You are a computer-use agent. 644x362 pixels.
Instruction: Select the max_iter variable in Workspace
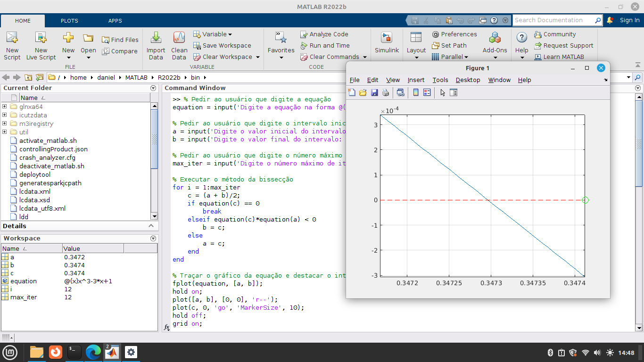[24, 297]
